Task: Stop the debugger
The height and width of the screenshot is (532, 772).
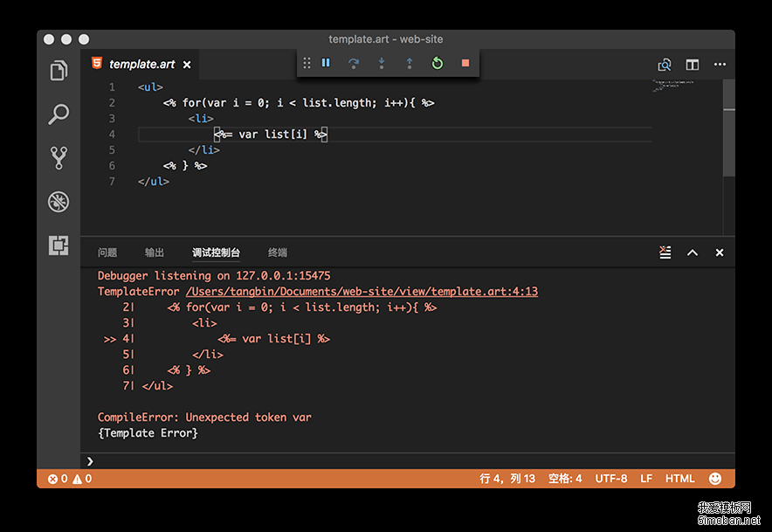Action: 465,63
